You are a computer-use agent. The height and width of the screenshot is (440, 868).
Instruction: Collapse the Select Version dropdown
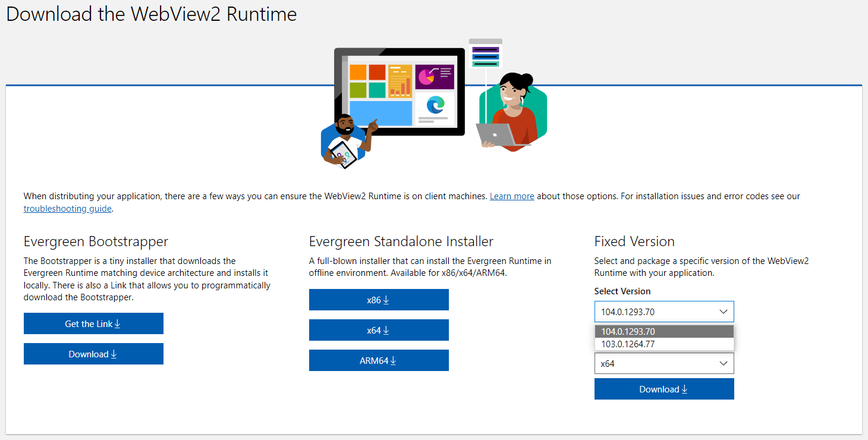pyautogui.click(x=664, y=312)
